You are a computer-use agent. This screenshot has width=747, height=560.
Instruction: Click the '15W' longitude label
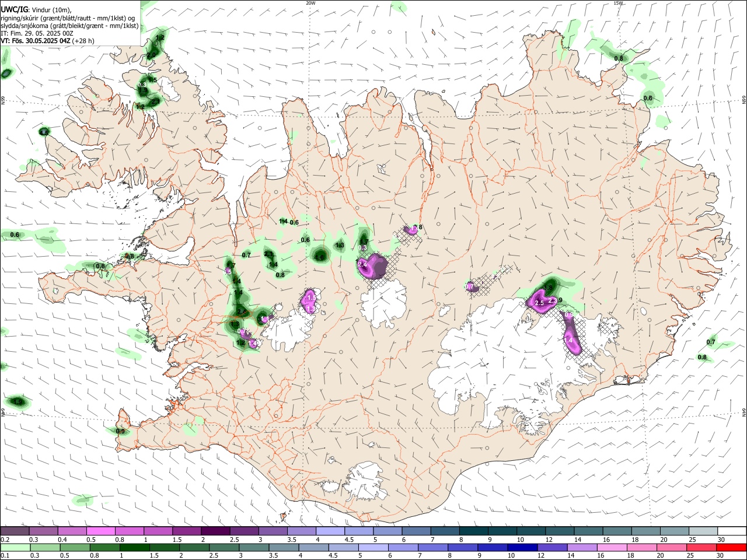[618, 3]
